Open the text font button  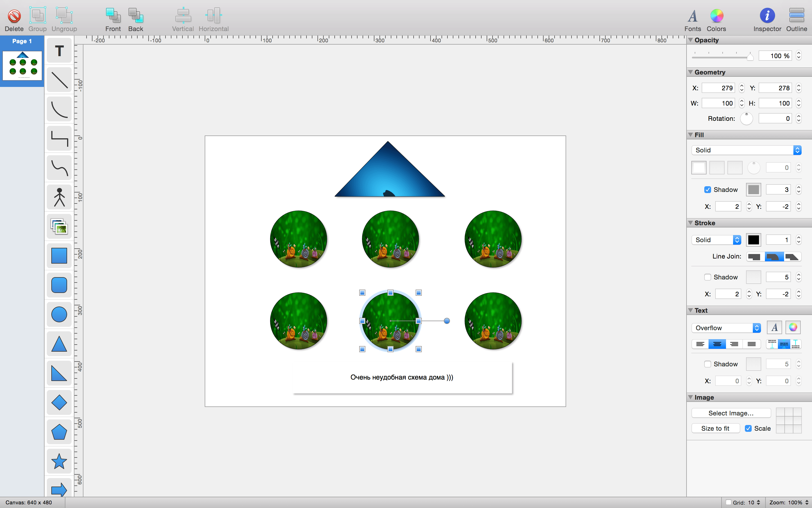pos(775,327)
